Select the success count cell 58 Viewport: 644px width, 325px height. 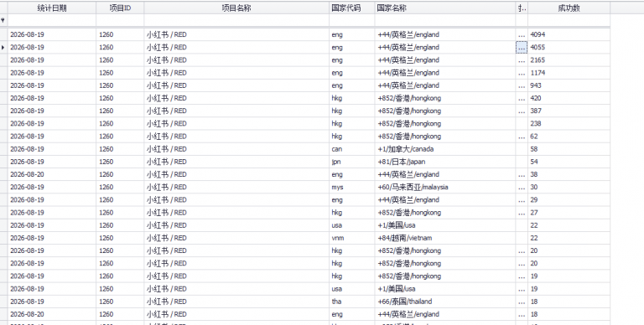(569, 149)
